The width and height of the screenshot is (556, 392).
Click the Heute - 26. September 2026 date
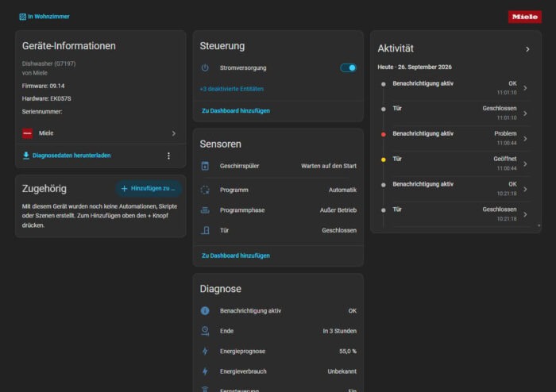(415, 67)
